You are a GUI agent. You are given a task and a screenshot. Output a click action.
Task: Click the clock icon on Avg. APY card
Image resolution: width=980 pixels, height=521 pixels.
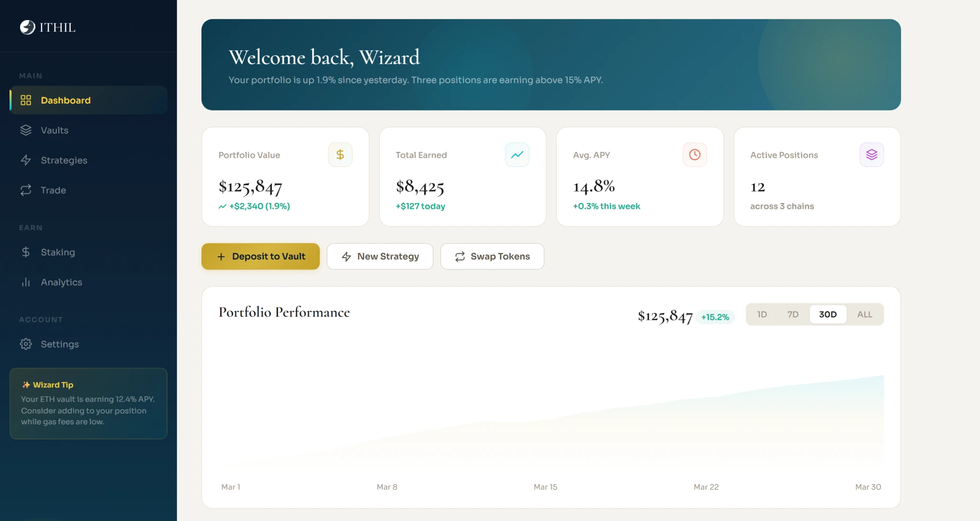[x=695, y=155]
